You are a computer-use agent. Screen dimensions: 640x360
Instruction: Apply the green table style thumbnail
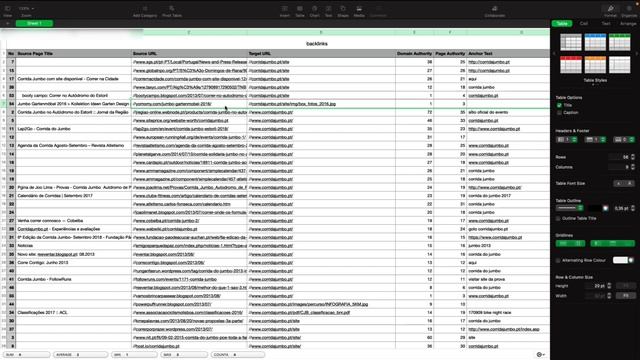tap(620, 42)
